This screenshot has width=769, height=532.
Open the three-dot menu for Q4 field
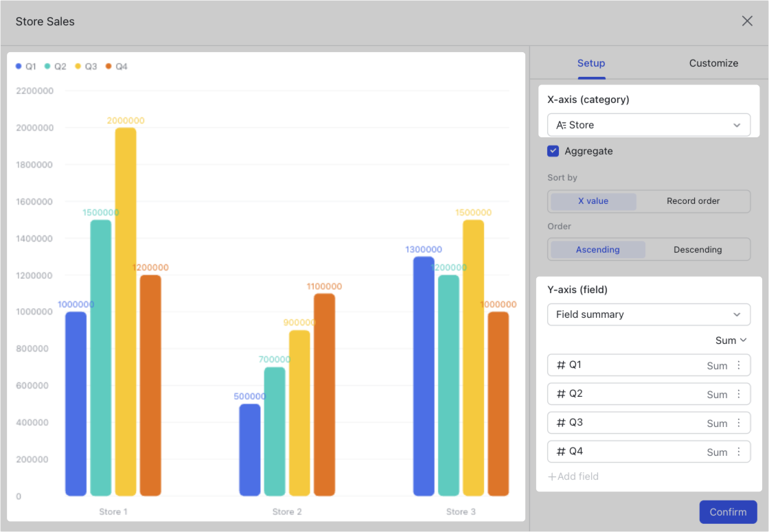tap(739, 452)
